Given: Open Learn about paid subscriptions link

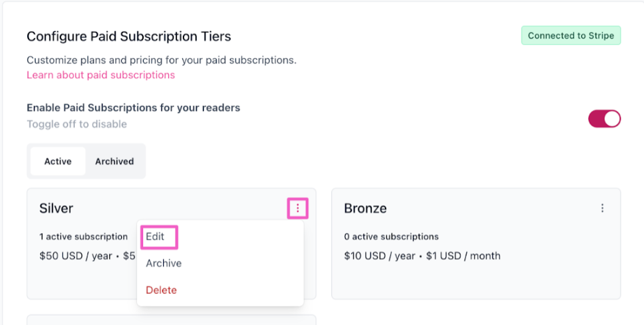Looking at the screenshot, I should click(101, 75).
